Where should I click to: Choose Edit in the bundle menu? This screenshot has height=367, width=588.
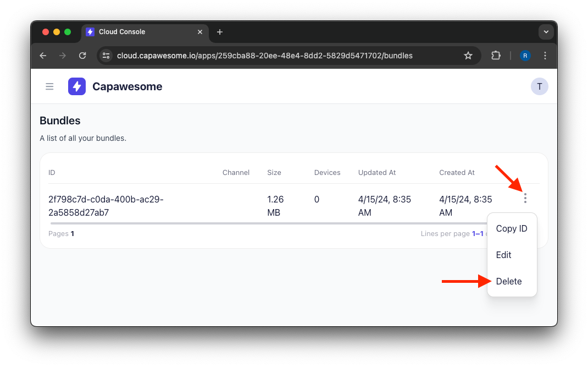pyautogui.click(x=503, y=255)
